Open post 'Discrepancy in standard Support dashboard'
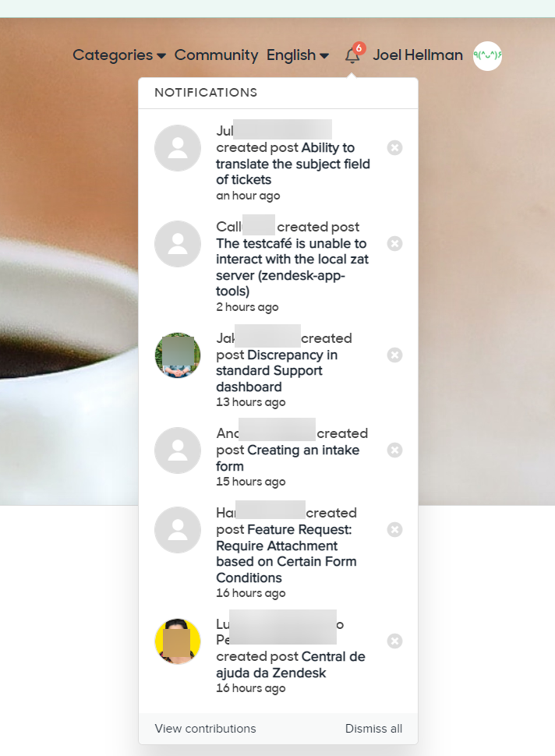The image size is (555, 756). pyautogui.click(x=277, y=371)
